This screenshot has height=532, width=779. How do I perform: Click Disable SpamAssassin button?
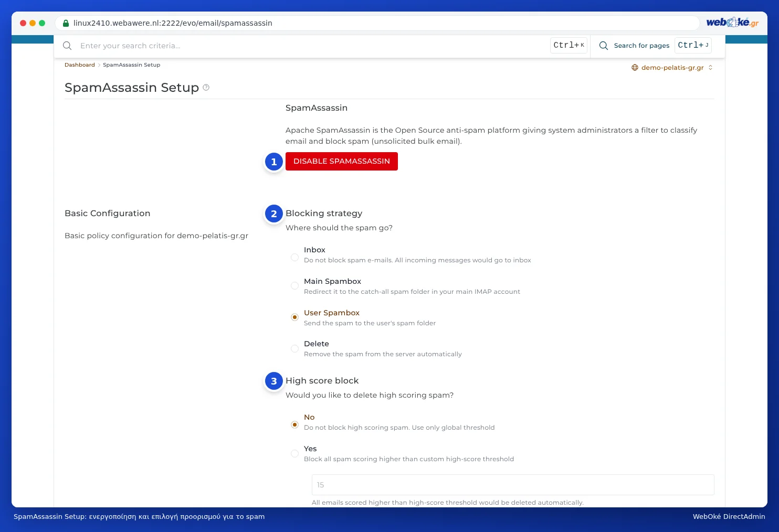(x=342, y=161)
